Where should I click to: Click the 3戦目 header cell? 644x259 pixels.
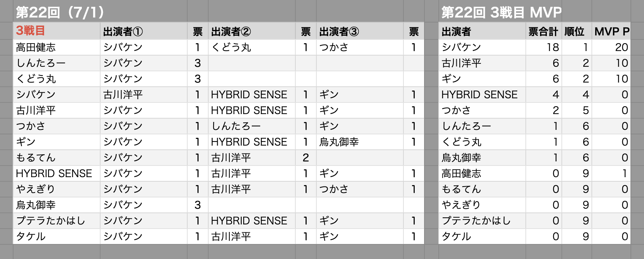(x=57, y=31)
